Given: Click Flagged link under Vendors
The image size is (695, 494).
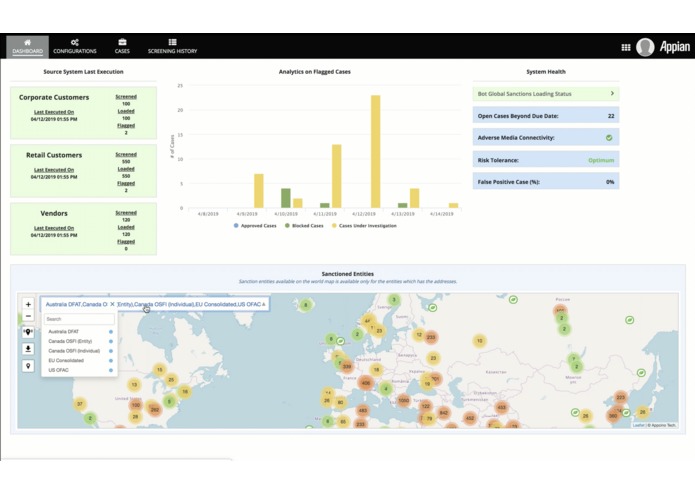Looking at the screenshot, I should 126,241.
